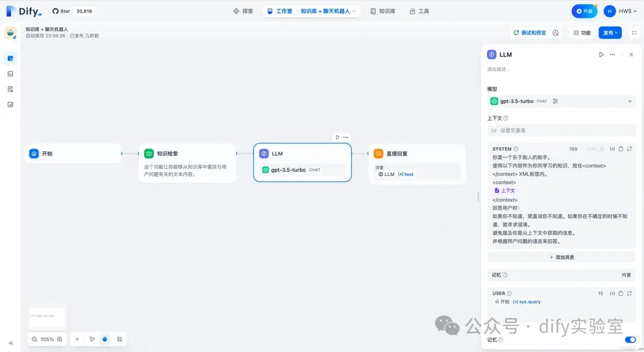This screenshot has width=644, height=352.
Task: Open the logs and annotations sidebar icon
Action: (x=10, y=89)
